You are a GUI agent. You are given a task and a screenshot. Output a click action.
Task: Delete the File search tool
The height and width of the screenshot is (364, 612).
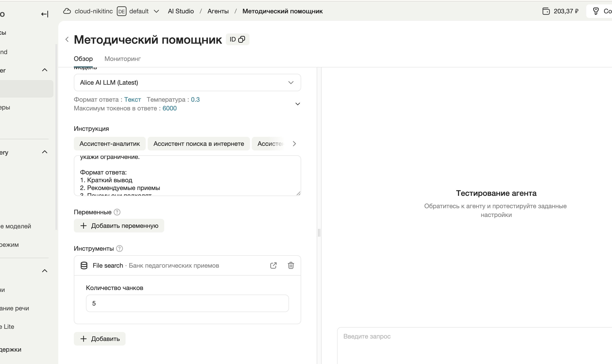pyautogui.click(x=291, y=265)
